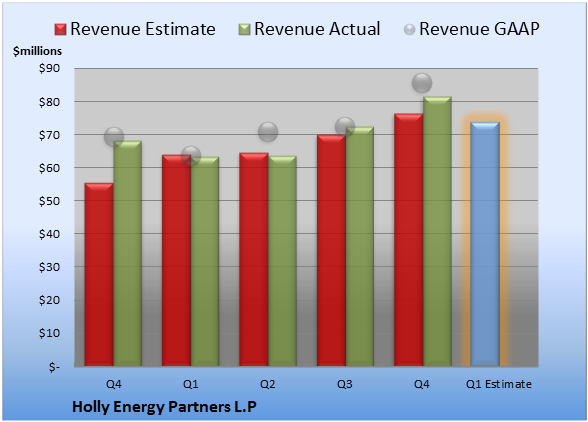Click the gray Revenue GAAP legend marker
Image resolution: width=588 pixels, height=422 pixels.
click(x=410, y=30)
